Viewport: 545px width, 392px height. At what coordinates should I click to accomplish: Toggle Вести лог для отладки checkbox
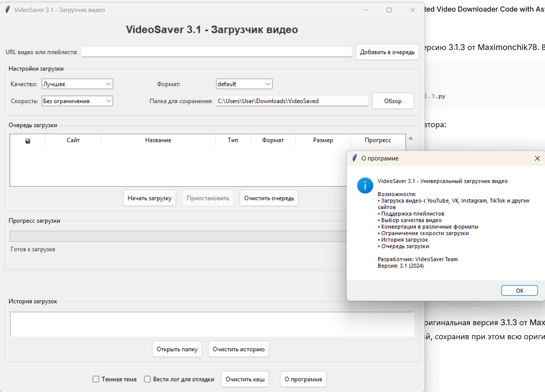pyautogui.click(x=148, y=379)
